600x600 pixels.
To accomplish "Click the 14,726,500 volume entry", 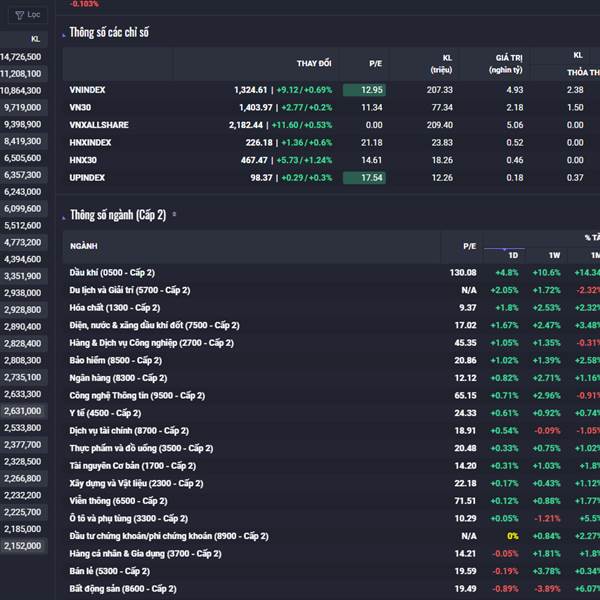I will (x=21, y=57).
